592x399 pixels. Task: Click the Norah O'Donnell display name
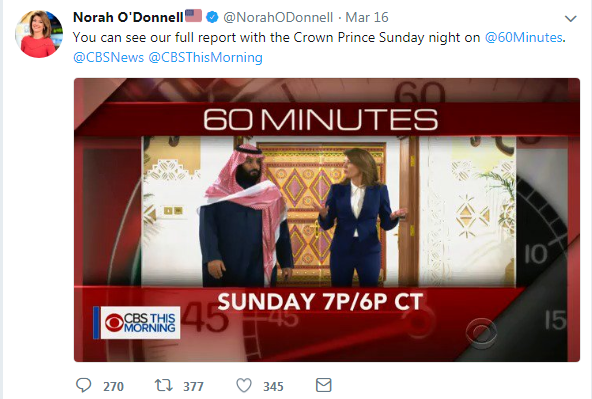128,17
